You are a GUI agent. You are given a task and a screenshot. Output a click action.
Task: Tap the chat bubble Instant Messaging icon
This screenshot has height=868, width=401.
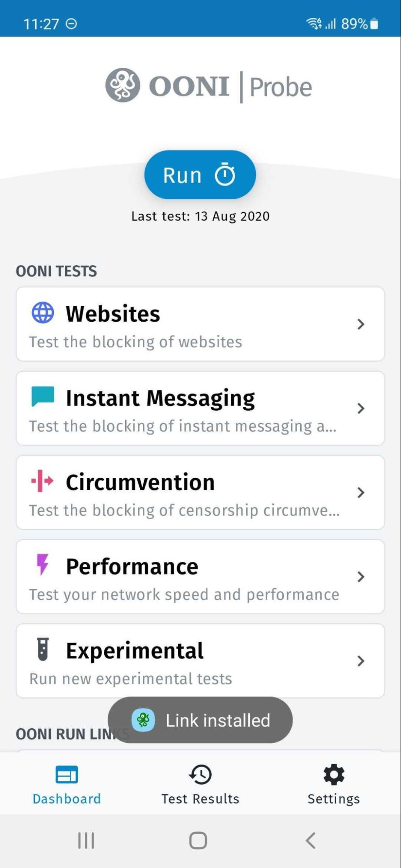click(43, 396)
